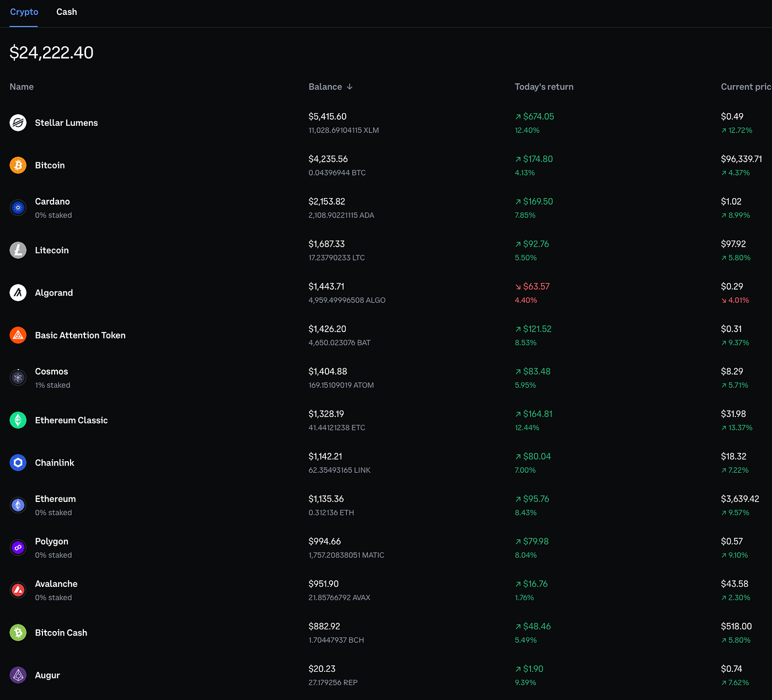
Task: Click the Chainlink hexagon icon
Action: point(18,462)
